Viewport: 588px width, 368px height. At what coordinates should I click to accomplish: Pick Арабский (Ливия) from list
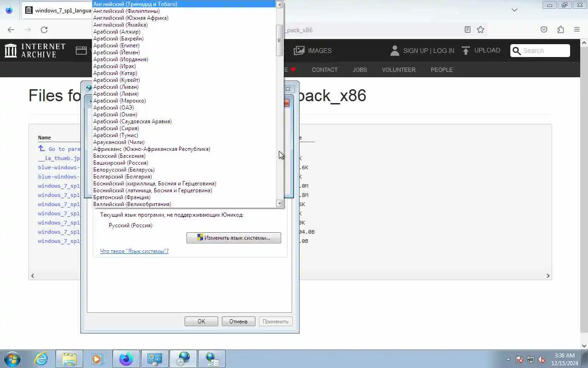tap(184, 94)
